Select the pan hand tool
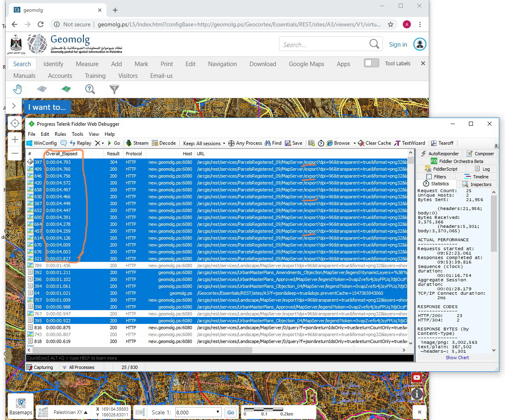The image size is (505, 420). click(x=17, y=89)
